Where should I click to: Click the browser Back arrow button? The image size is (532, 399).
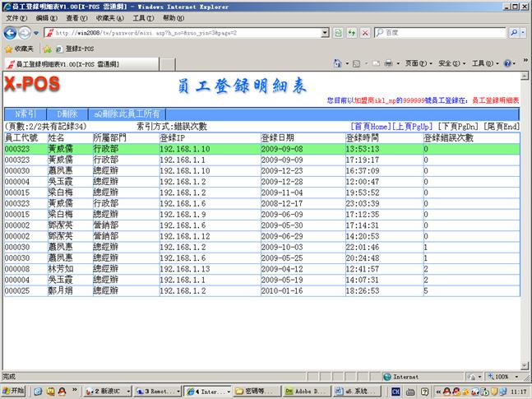tap(10, 32)
